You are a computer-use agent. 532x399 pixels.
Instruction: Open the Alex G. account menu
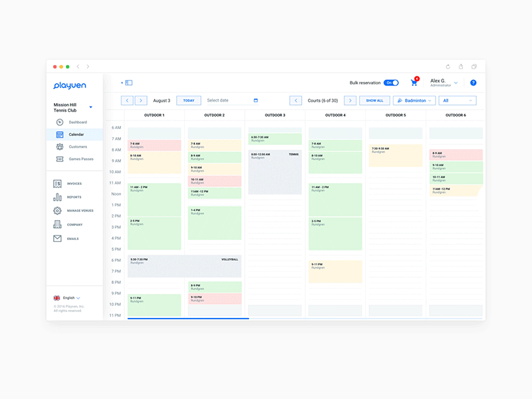[x=444, y=82]
